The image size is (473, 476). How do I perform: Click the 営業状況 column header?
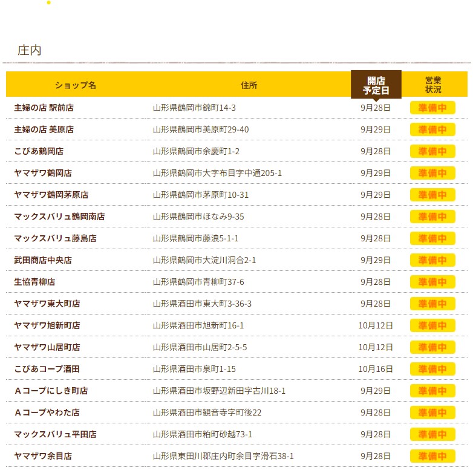(433, 85)
